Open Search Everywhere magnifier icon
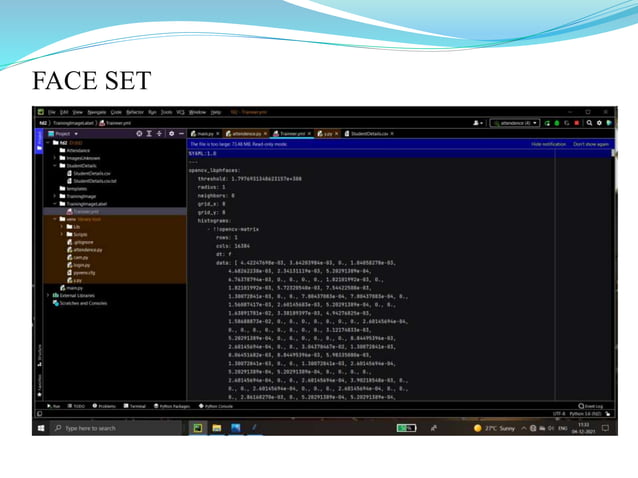Viewport: 638px width, 478px height. (589, 123)
